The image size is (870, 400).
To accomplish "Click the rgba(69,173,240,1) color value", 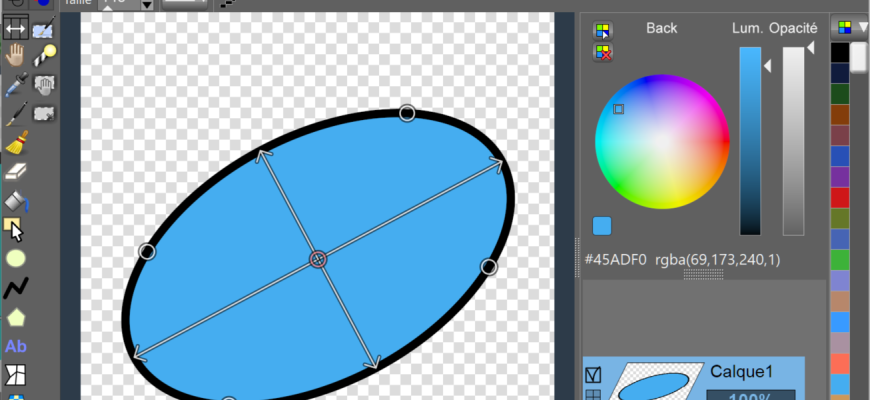I will pyautogui.click(x=717, y=260).
